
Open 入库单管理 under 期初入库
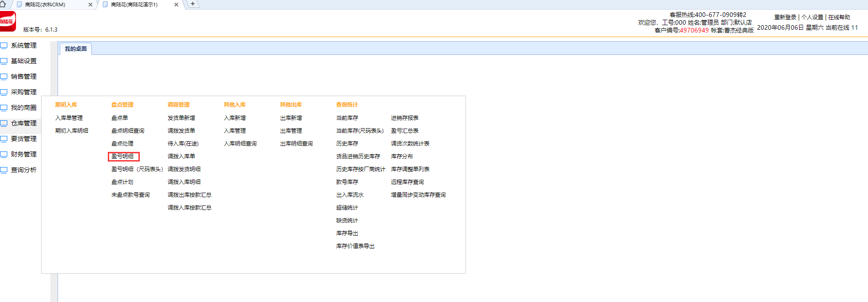click(69, 118)
